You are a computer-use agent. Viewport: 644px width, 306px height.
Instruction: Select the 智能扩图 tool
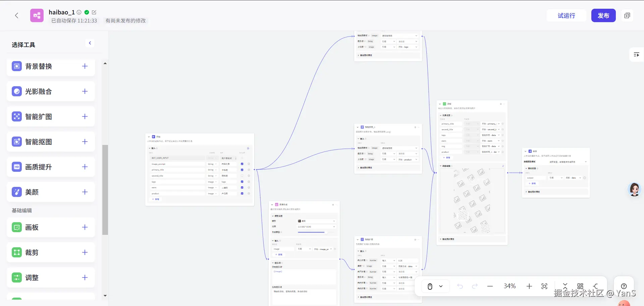pyautogui.click(x=51, y=116)
